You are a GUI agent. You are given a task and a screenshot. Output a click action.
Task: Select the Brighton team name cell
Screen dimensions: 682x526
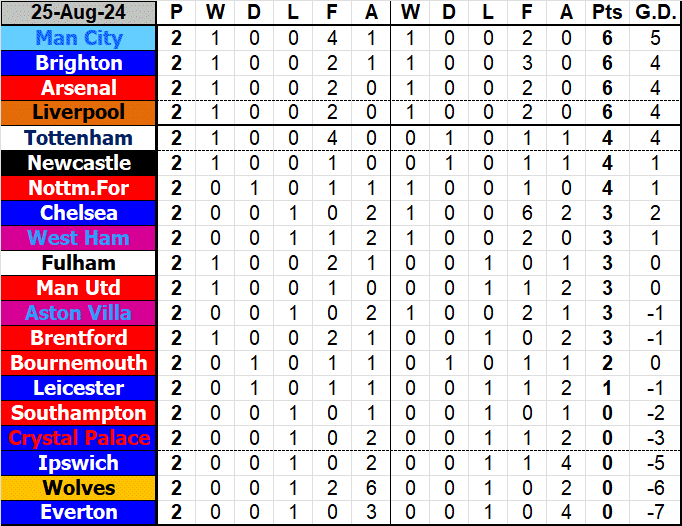pos(79,63)
